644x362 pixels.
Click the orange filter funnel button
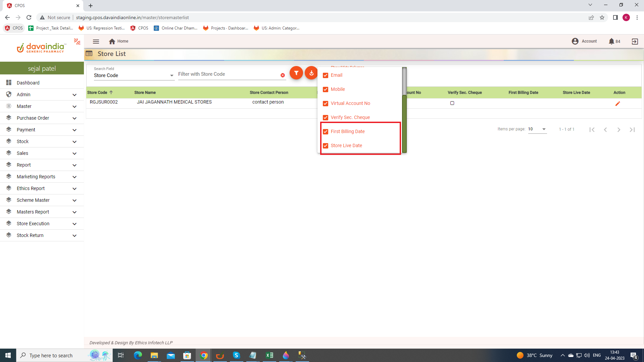tap(296, 73)
